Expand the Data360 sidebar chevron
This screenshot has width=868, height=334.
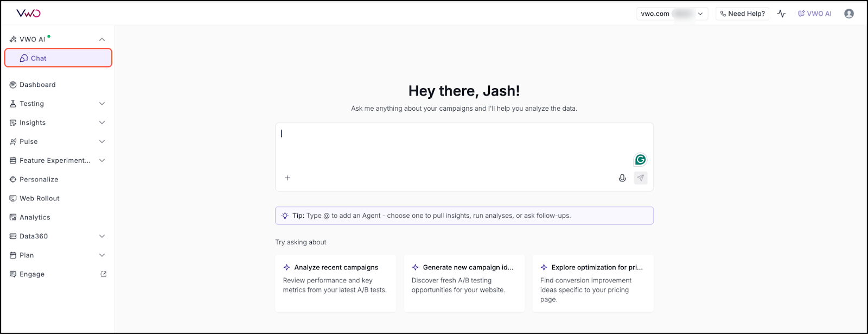point(102,236)
